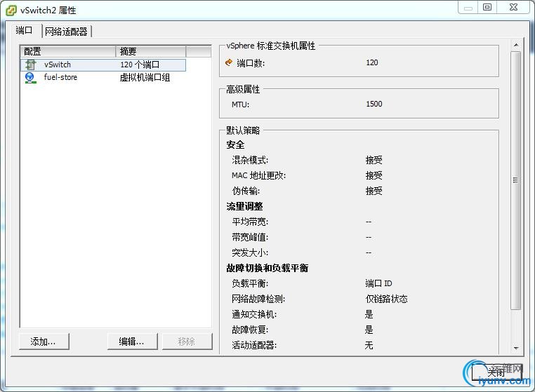This screenshot has width=535, height=392.
Task: Click the scrollbar up arrow
Action: coord(516,45)
